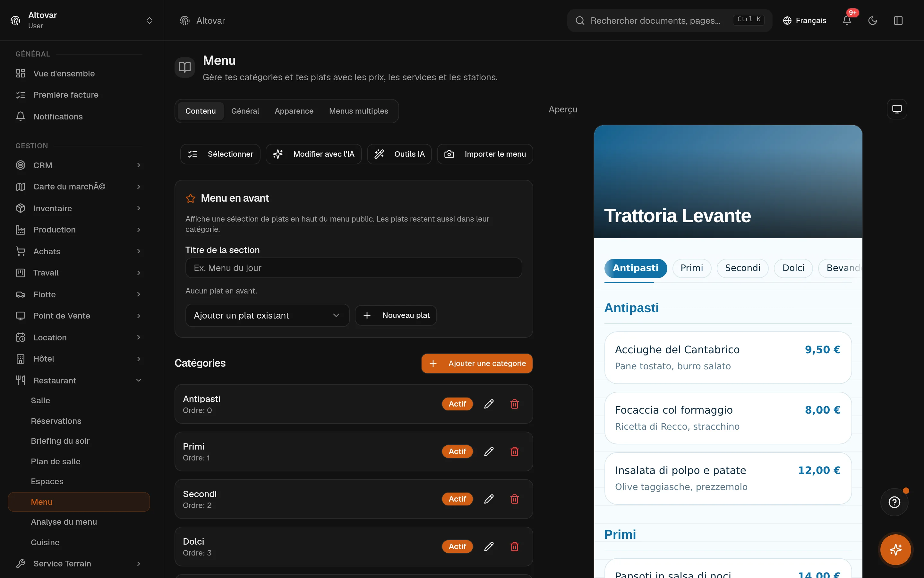924x578 pixels.
Task: Open the Ajouter un plat existant dropdown
Action: coord(267,315)
